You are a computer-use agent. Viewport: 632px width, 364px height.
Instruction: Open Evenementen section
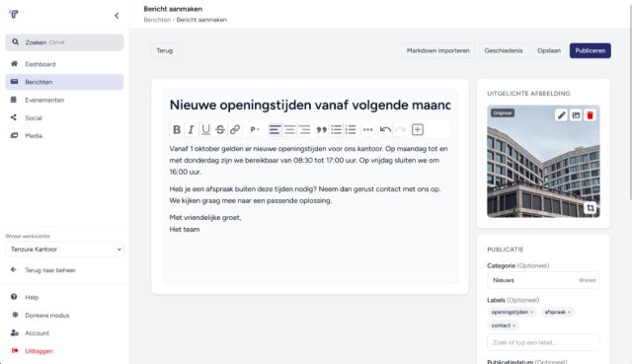coord(64,100)
